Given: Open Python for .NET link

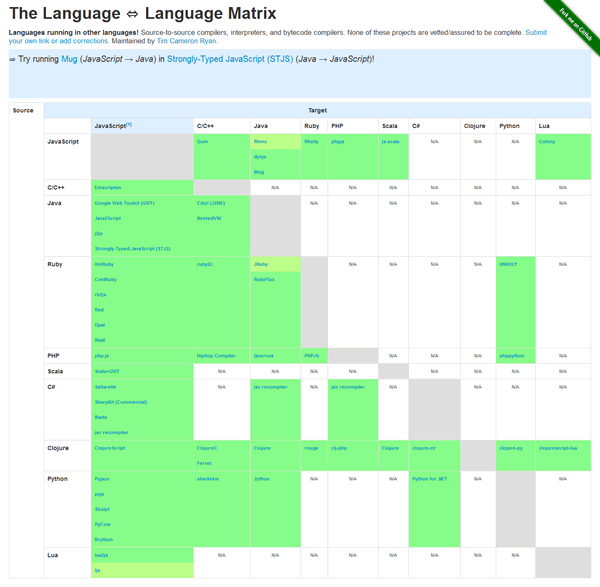Looking at the screenshot, I should 429,479.
